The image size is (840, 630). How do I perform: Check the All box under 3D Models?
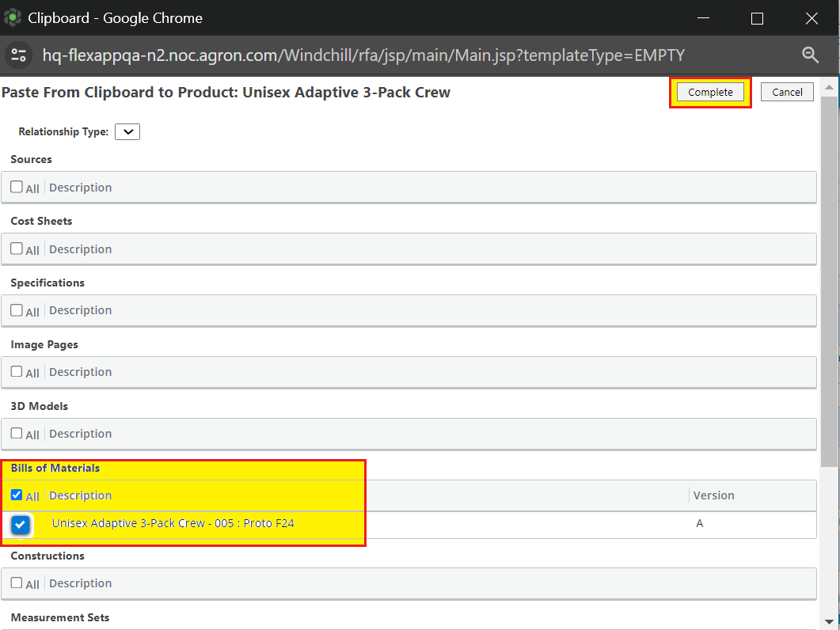pos(17,434)
